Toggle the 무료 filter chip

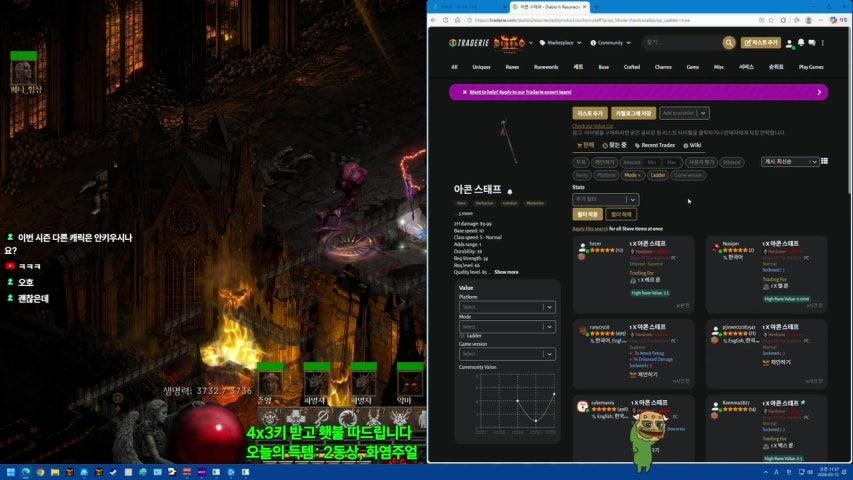(x=581, y=162)
